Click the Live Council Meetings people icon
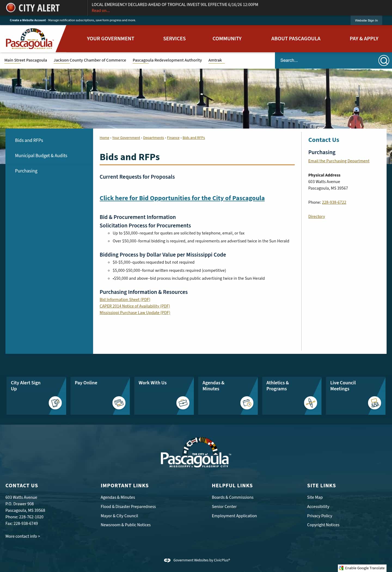392x572 pixels. [375, 403]
